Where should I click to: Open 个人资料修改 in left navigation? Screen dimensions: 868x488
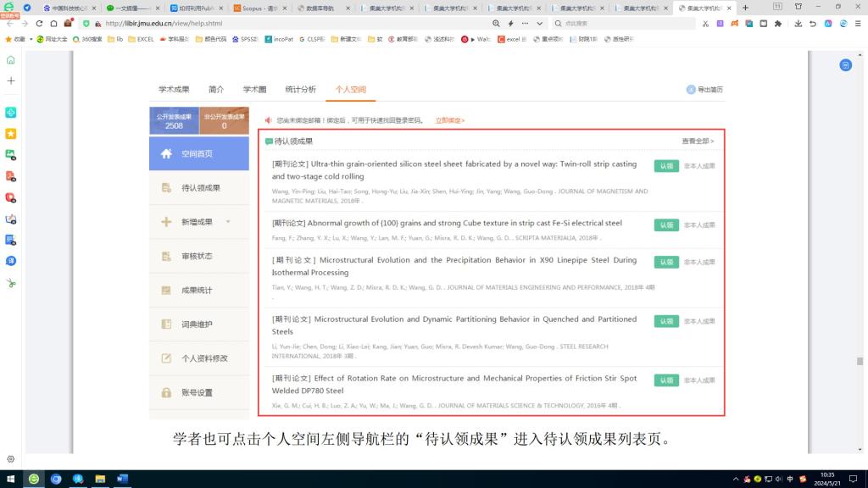pyautogui.click(x=199, y=358)
